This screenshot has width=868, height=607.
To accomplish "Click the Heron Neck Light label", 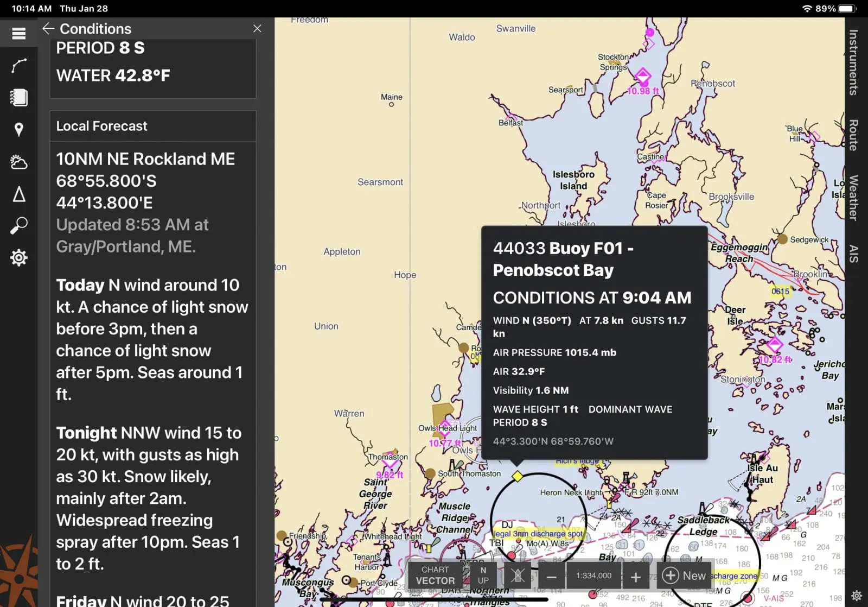I will (x=571, y=492).
